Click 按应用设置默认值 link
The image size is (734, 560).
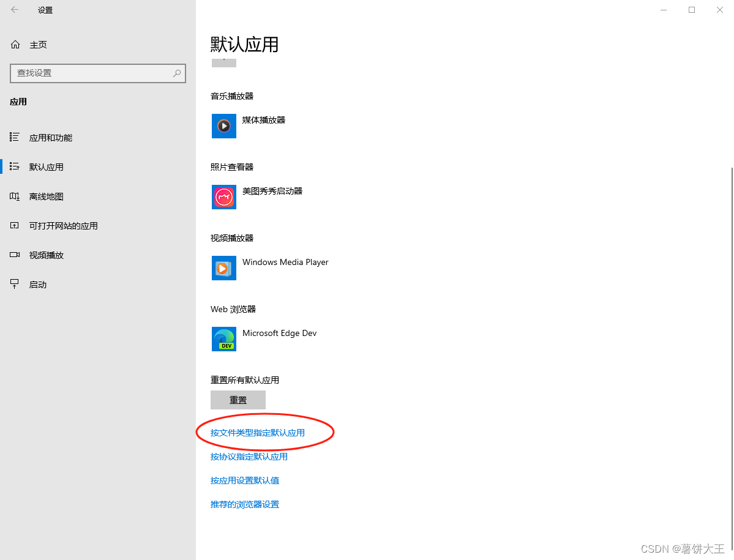pos(245,480)
